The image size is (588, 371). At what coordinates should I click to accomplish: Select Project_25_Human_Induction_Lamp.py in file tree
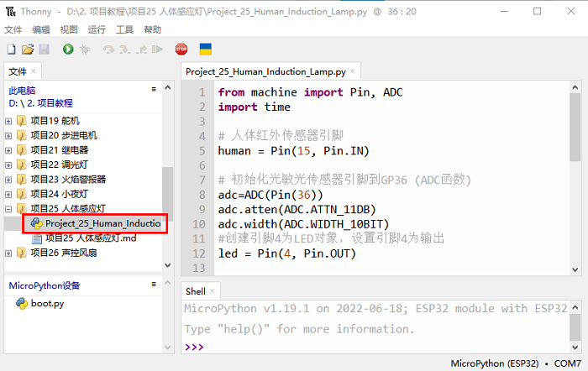click(101, 223)
